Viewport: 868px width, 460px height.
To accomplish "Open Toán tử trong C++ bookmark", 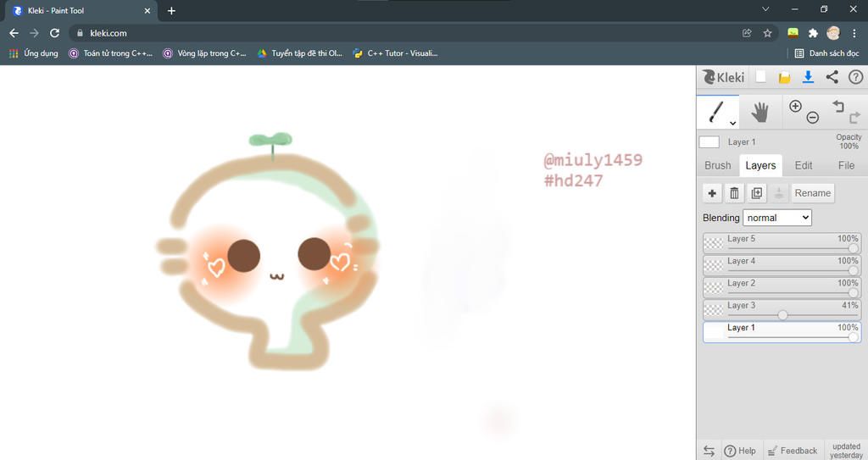I will point(110,53).
